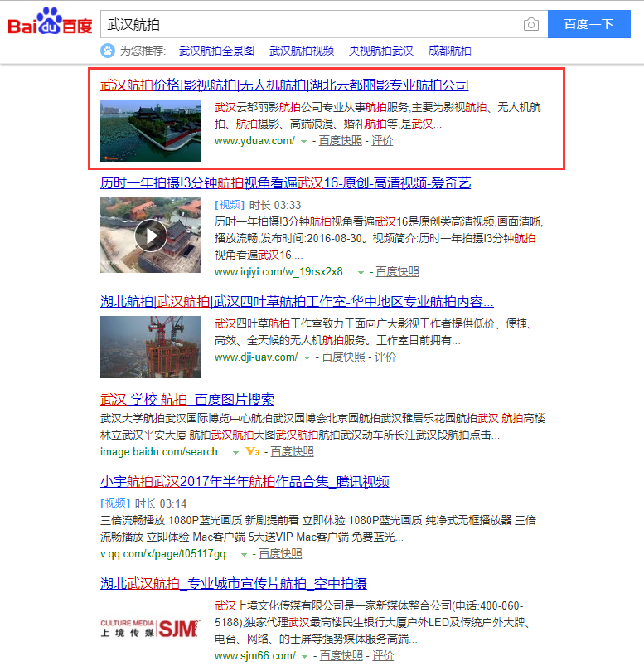Expand dropdown arrow next to www.iqiyi.com URL
Image resolution: width=644 pixels, height=666 pixels.
pos(361,272)
